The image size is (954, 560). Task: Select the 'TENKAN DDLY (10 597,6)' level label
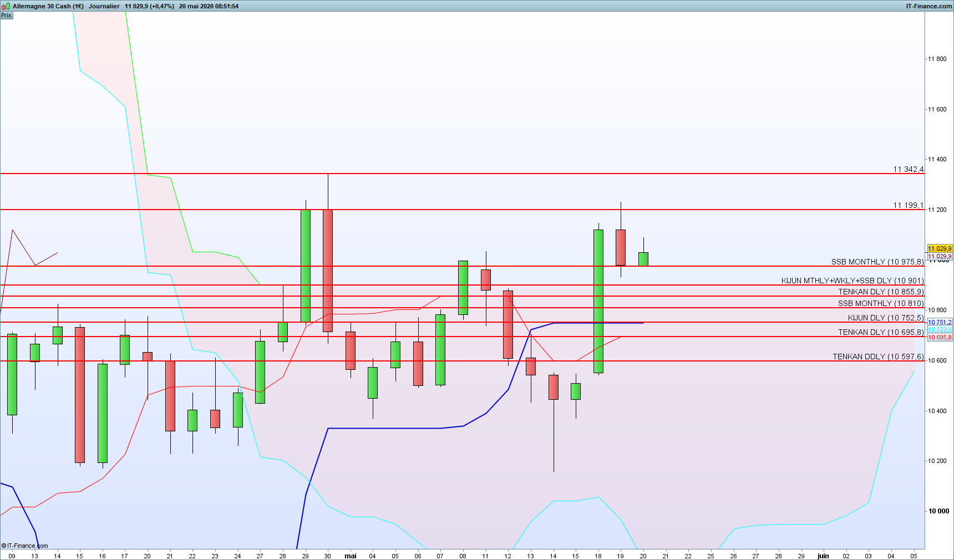click(878, 357)
